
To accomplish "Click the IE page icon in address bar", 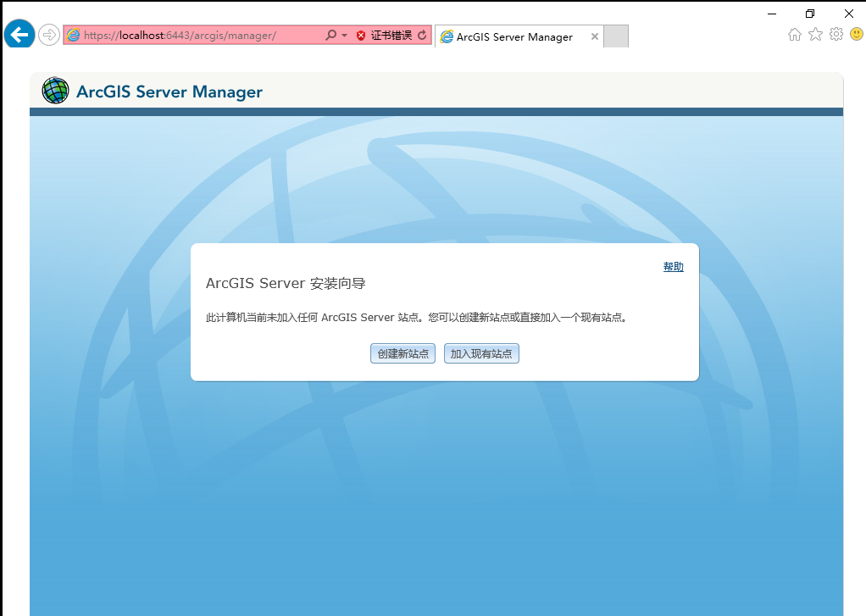I will coord(73,36).
